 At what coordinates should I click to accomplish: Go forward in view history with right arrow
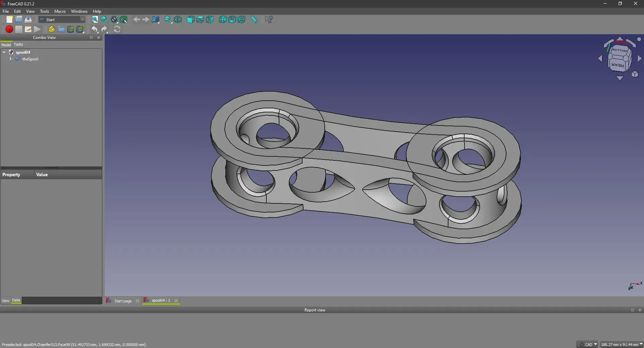[x=146, y=19]
